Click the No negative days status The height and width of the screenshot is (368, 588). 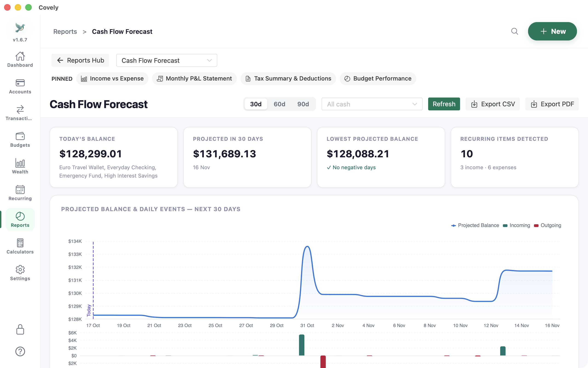pos(351,167)
